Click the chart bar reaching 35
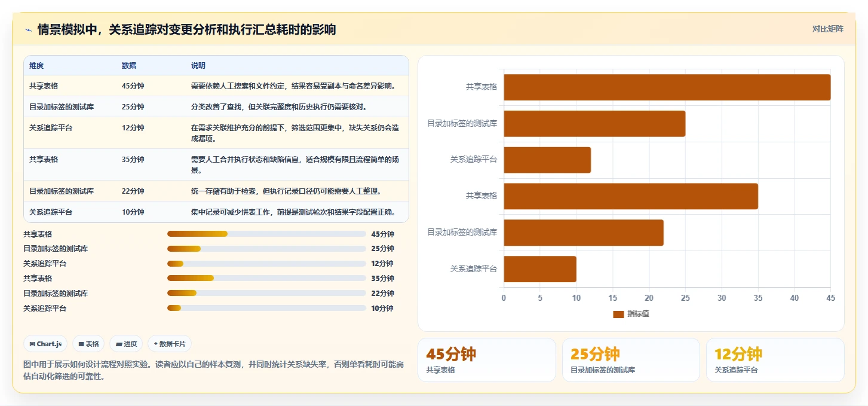This screenshot has width=868, height=406. [x=631, y=196]
